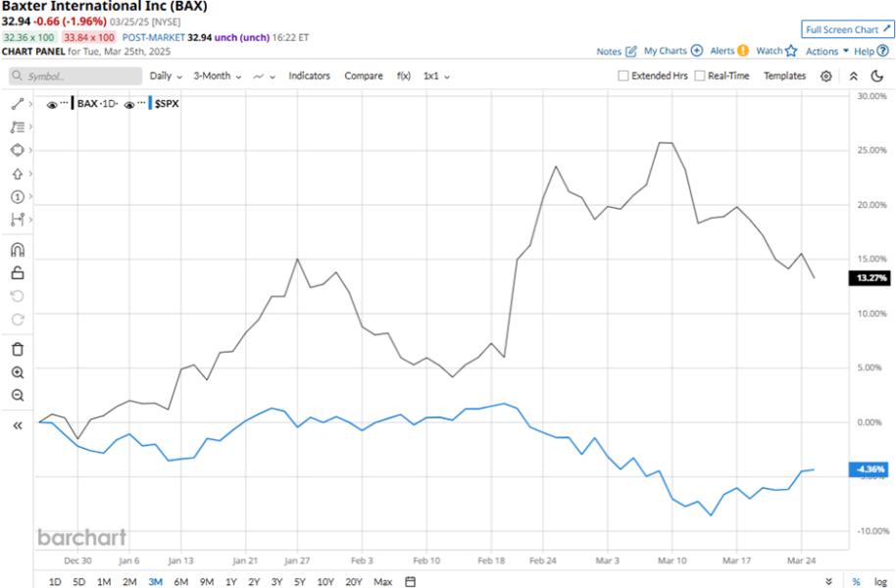Click the -4.36% SPX price label

click(x=870, y=469)
